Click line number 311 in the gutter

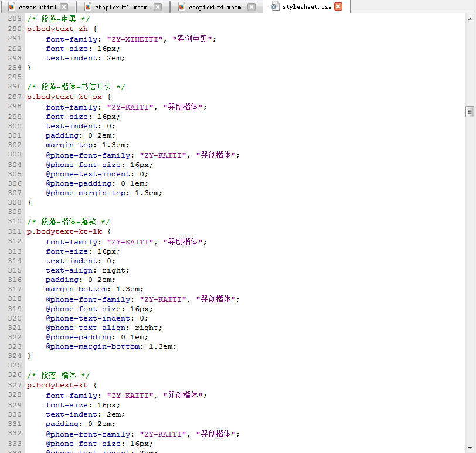pos(15,231)
